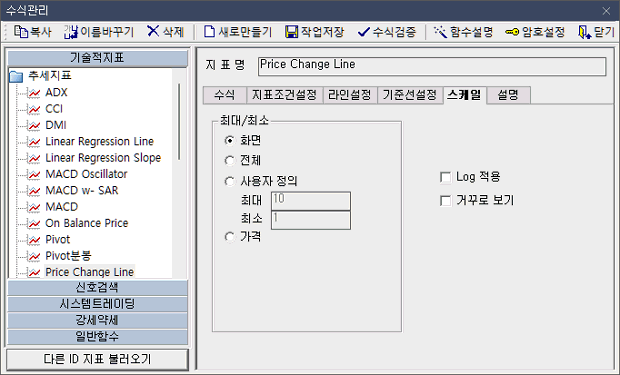The width and height of the screenshot is (620, 375).
Task: Close the 수식관리 window
Action: pos(606,11)
